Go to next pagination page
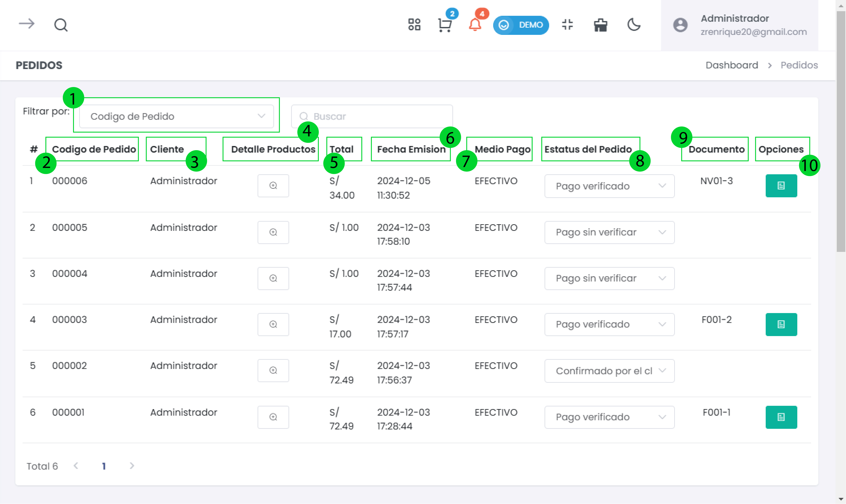 coord(132,466)
